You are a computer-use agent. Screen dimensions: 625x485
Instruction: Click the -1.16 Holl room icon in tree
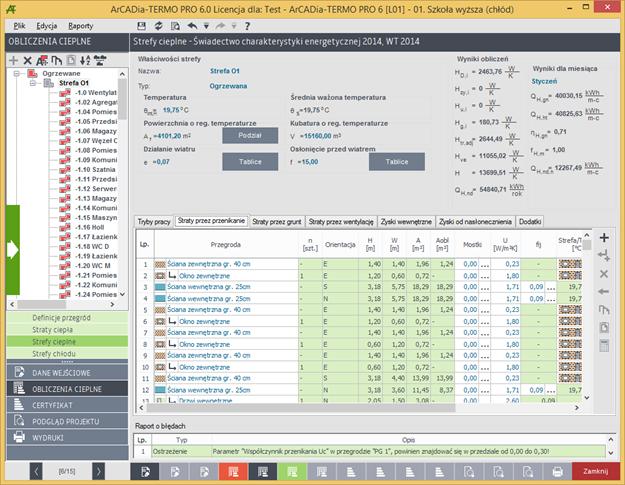coord(65,227)
